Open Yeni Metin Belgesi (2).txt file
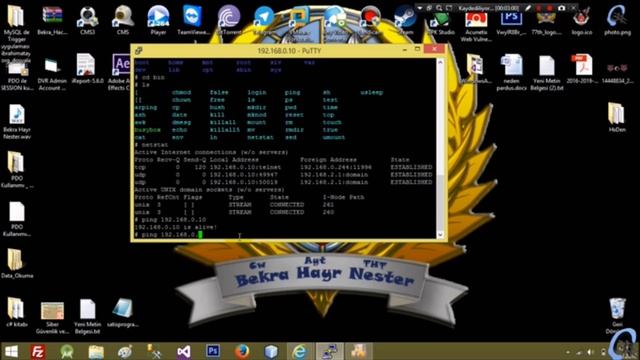The image size is (640, 360). tap(547, 72)
